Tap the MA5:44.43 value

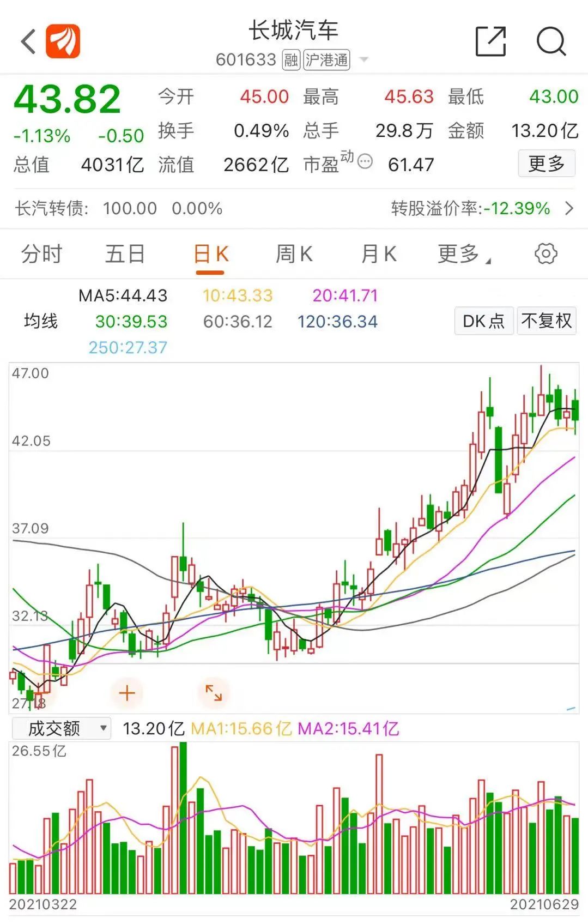123,295
